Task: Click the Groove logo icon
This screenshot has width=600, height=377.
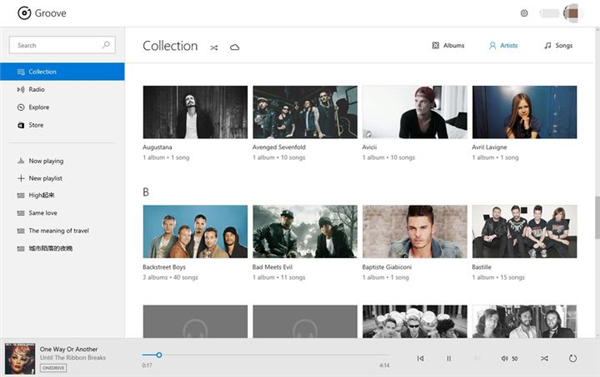Action: coord(24,13)
